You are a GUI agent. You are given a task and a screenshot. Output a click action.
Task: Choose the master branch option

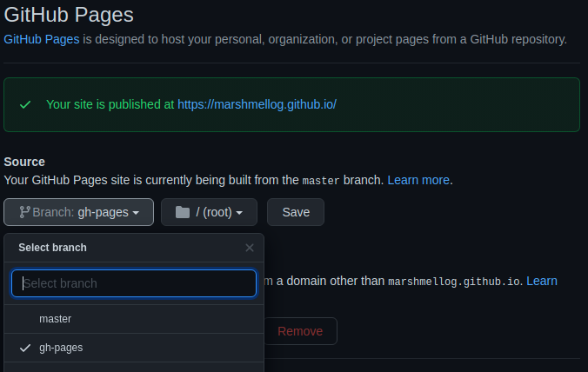point(134,319)
